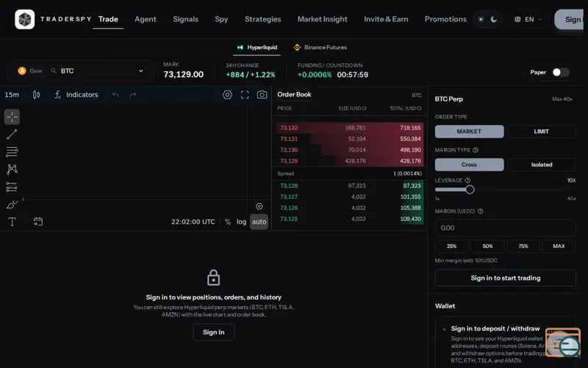Image resolution: width=588 pixels, height=368 pixels.
Task: Toggle percent scale on chart
Action: coord(228,222)
